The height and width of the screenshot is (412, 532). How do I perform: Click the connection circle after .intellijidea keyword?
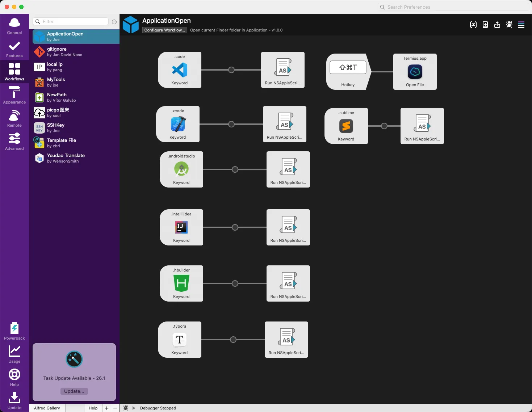235,227
